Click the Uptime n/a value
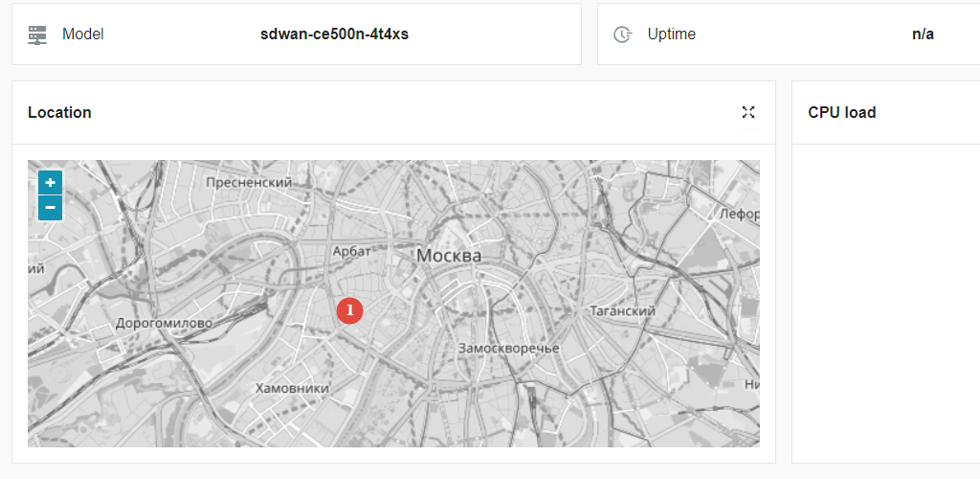 click(923, 34)
